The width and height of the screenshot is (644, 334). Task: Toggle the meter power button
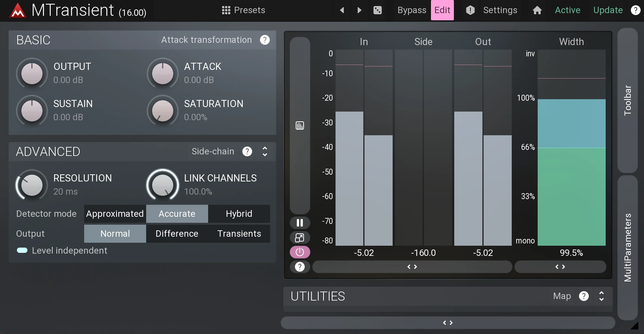(x=300, y=252)
